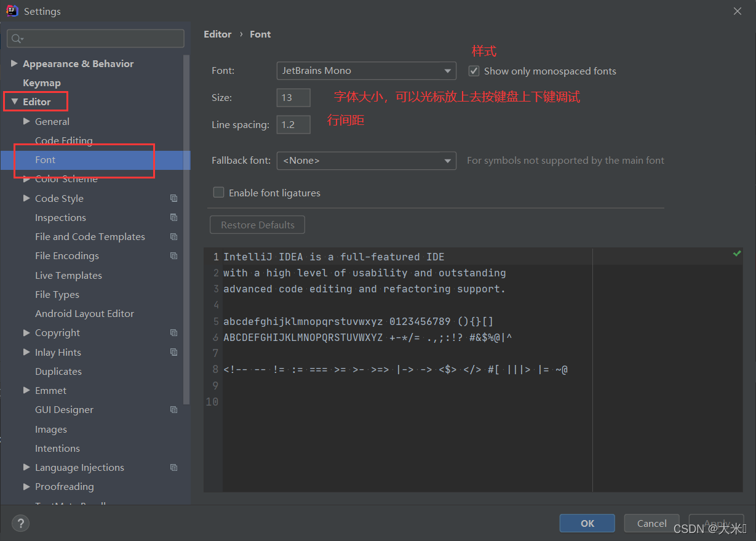Toggle Show only monospaced fonts checkbox
756x541 pixels.
pos(474,71)
